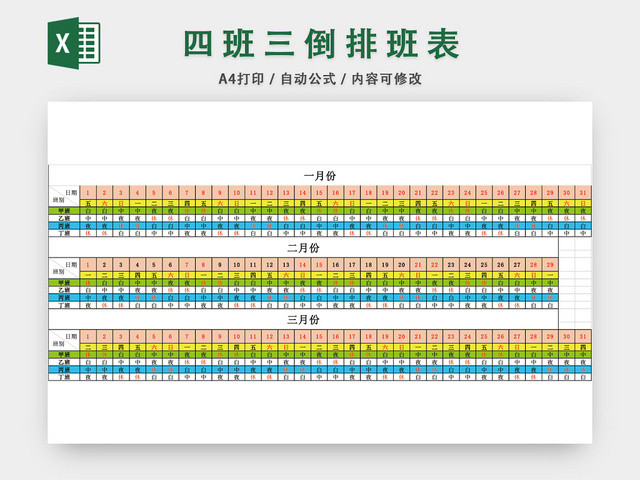
Task: Click date cell 1 in 二月份 header
Action: 88,264
